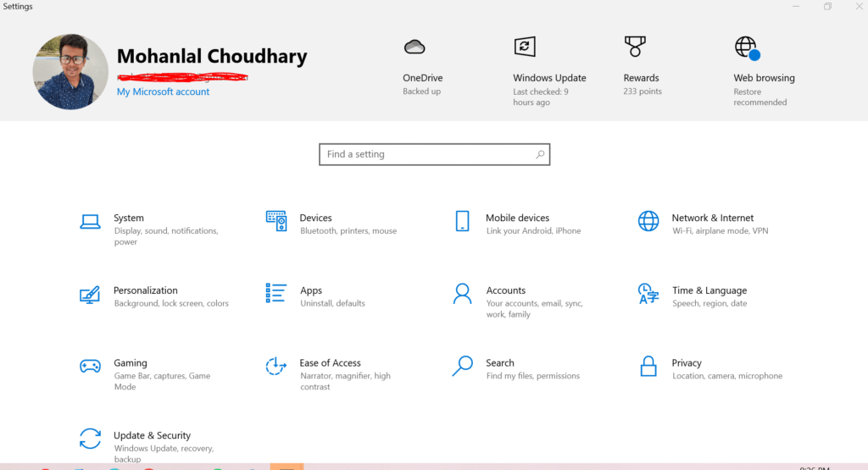Click the My Microsoft account link
868x470 pixels.
(163, 91)
